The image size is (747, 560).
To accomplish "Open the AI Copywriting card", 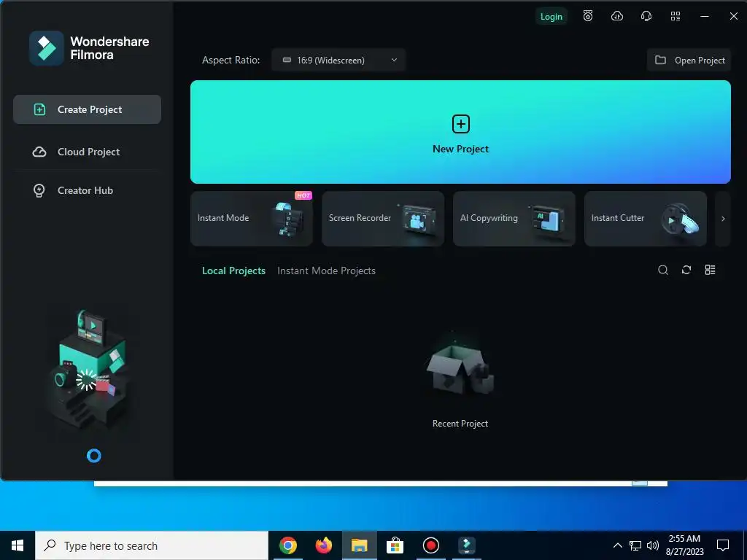I will pyautogui.click(x=514, y=219).
